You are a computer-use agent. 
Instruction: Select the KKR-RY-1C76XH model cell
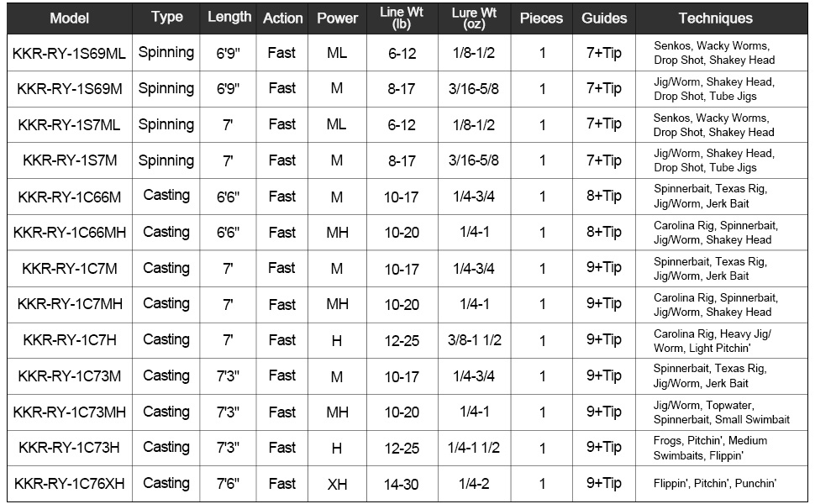(x=69, y=484)
